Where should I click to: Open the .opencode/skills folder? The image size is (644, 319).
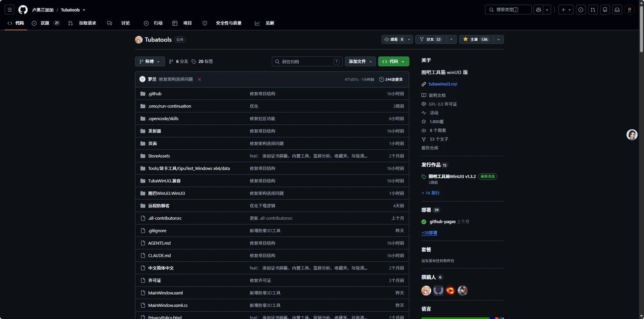[163, 119]
